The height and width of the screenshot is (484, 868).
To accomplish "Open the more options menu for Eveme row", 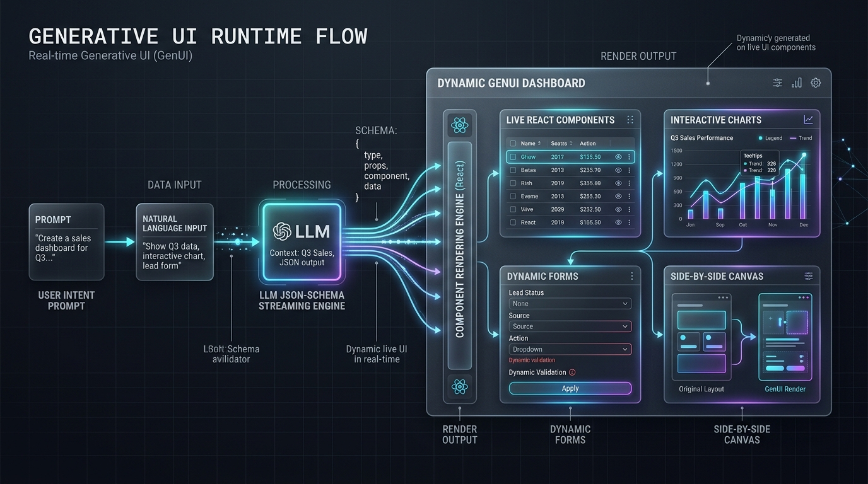I will click(x=629, y=197).
